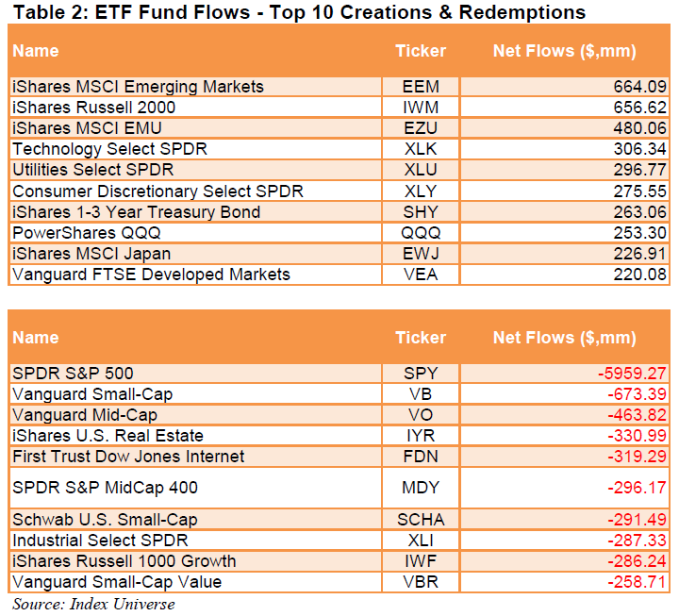679x616 pixels.
Task: Click the Schwab U.S. Small-Cap fund name
Action: pos(105,520)
